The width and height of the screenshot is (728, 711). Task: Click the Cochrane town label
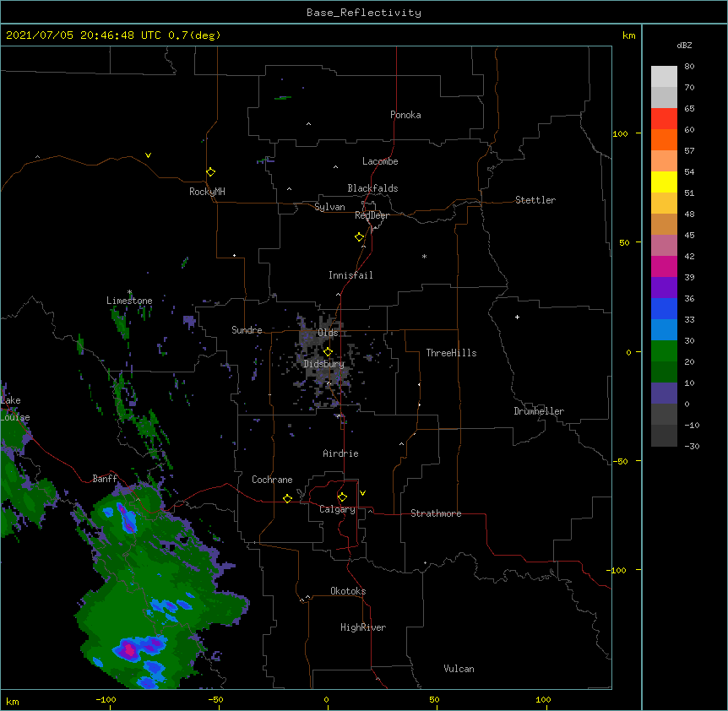(272, 480)
